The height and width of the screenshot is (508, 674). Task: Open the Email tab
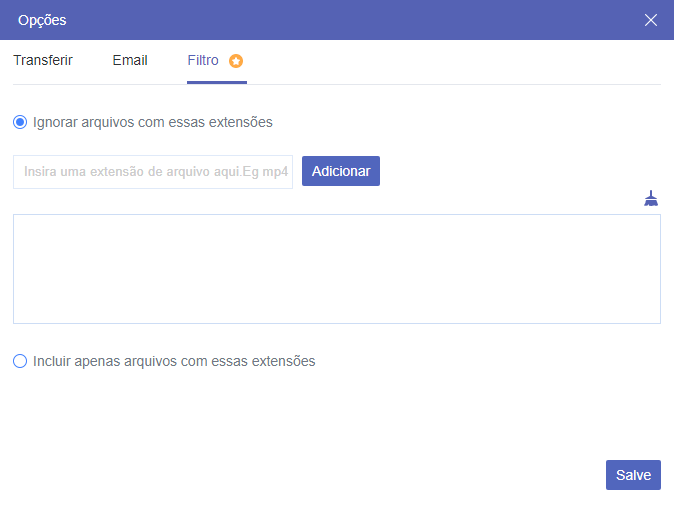pyautogui.click(x=130, y=60)
